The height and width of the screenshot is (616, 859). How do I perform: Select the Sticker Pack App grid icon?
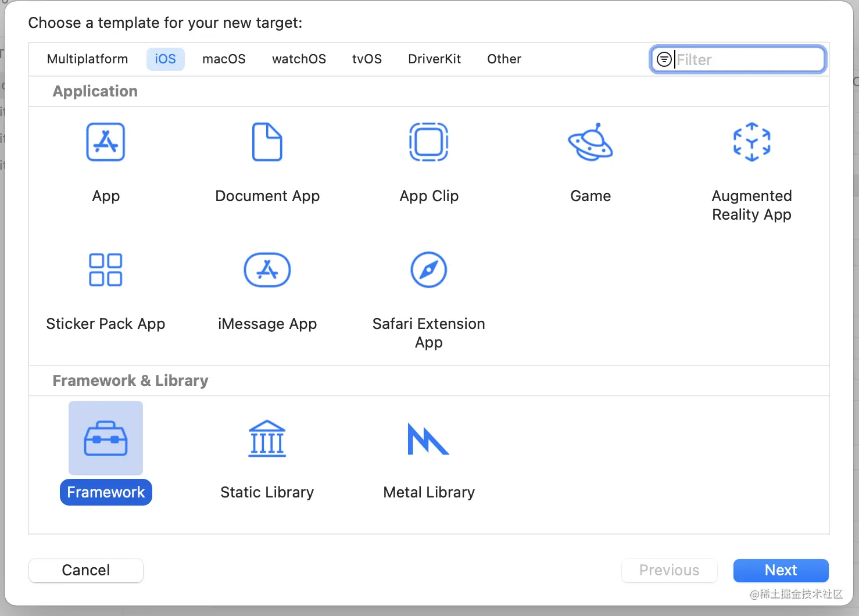(106, 270)
